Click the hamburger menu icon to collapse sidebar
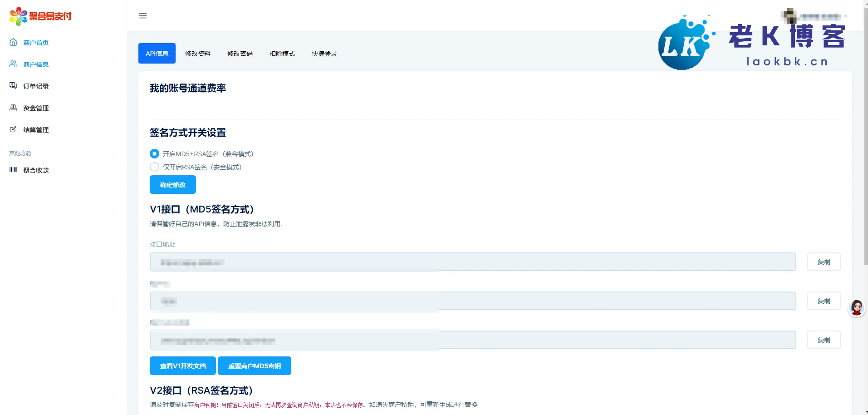 click(x=143, y=16)
